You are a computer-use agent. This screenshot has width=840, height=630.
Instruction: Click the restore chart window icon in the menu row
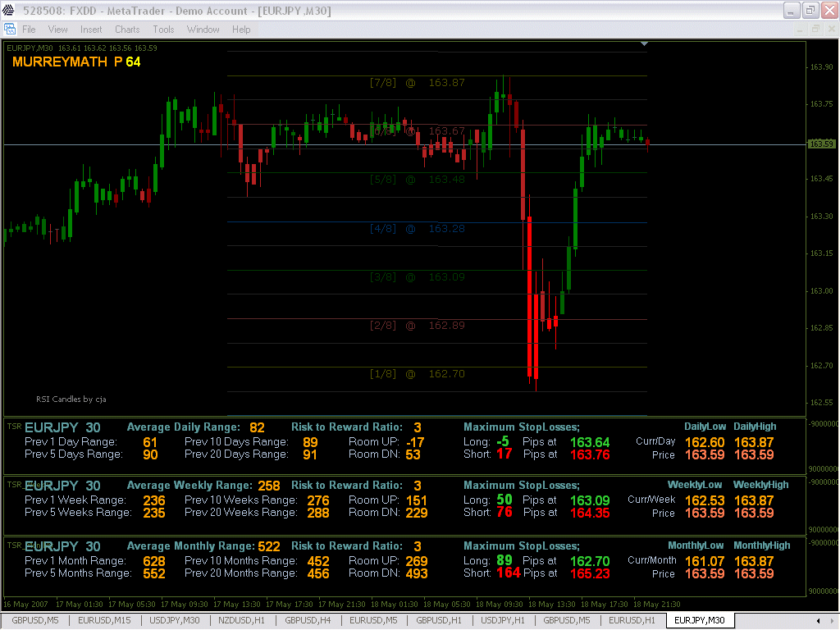point(815,28)
